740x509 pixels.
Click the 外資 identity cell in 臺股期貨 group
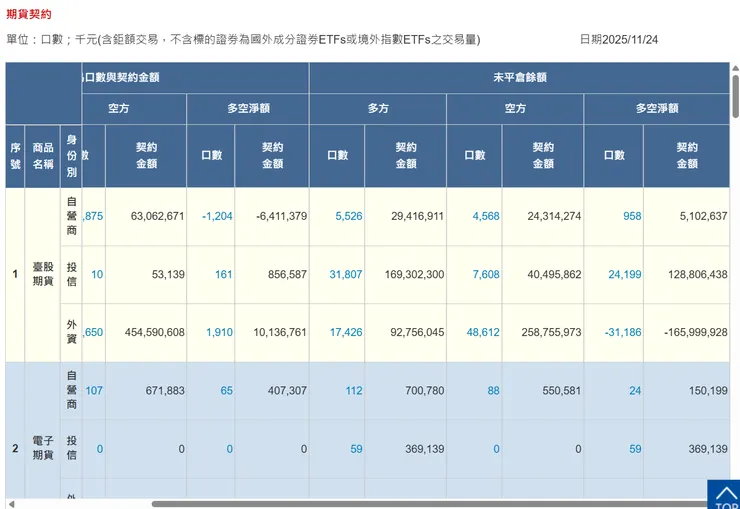[71, 332]
